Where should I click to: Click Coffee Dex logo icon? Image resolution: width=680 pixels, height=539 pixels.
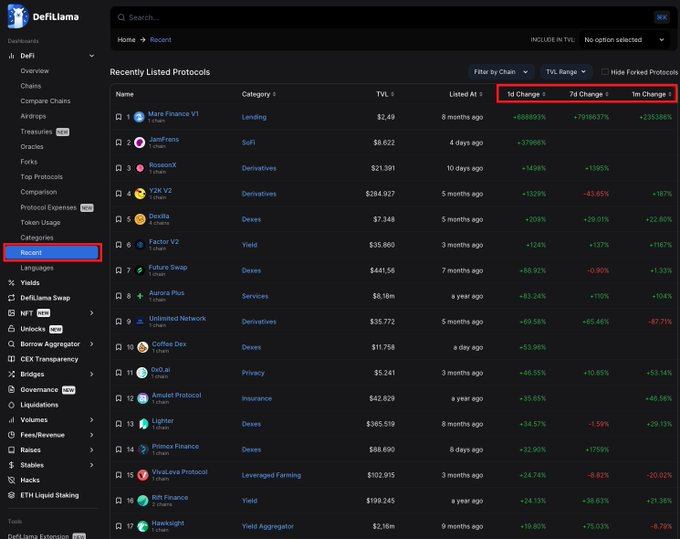pyautogui.click(x=143, y=347)
